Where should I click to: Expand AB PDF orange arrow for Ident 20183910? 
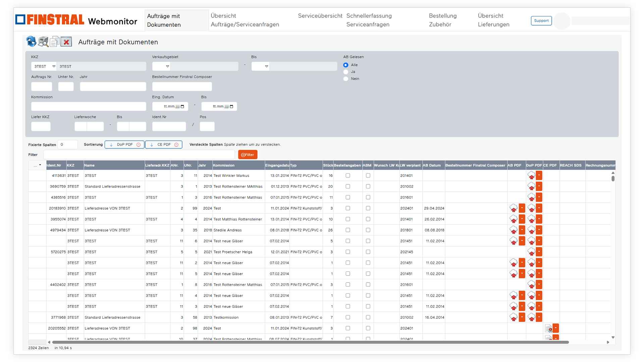522,208
